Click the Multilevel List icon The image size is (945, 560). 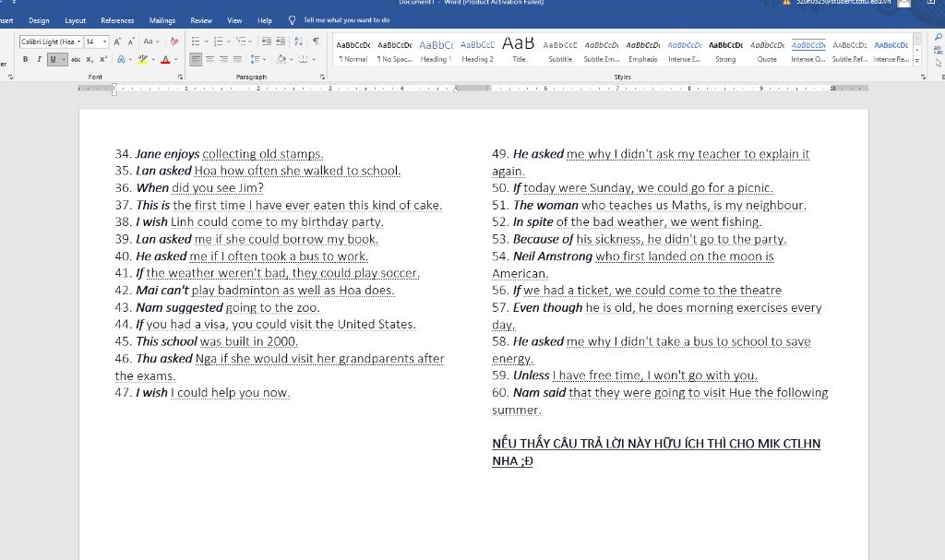click(241, 42)
